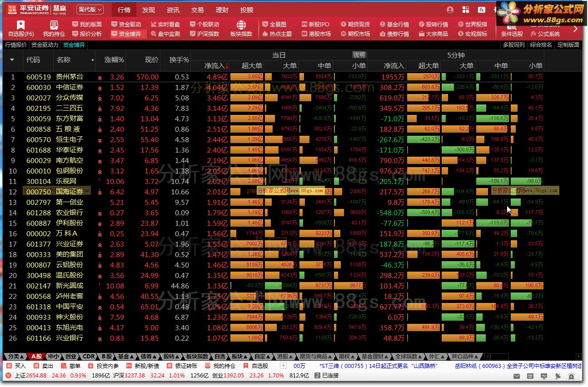The width and height of the screenshot is (588, 387).
Task: Switch to 创业 bottom tab
Action: pos(71,357)
